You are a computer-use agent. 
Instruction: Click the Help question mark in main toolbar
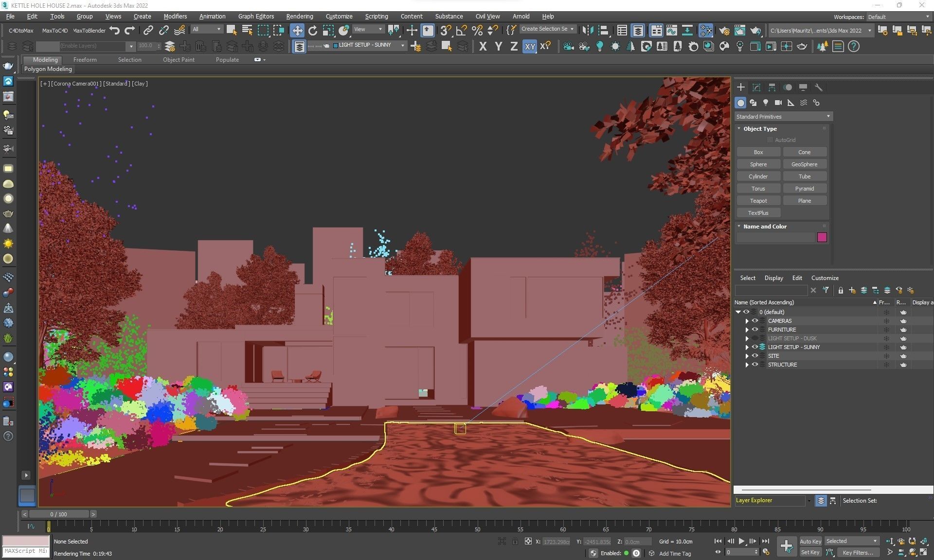click(854, 47)
